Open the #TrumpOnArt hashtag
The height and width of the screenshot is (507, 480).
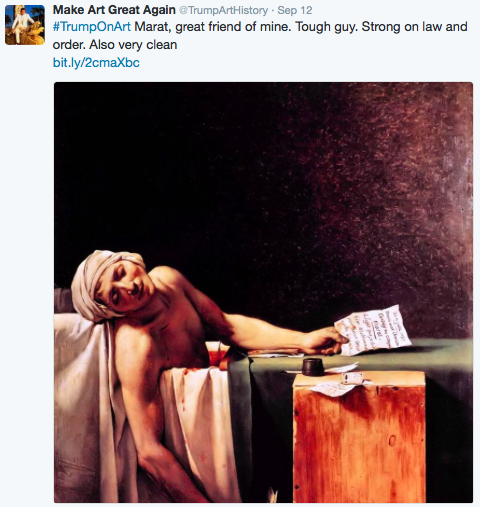92,27
